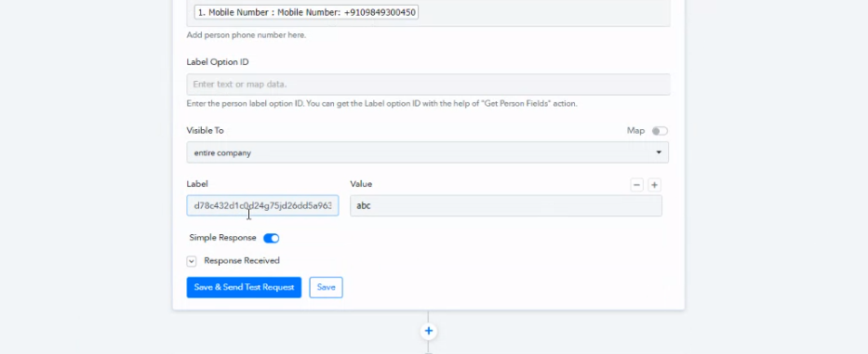Add a new step with the blue plus circle
Viewport: 868px width, 354px height.
coord(429,331)
